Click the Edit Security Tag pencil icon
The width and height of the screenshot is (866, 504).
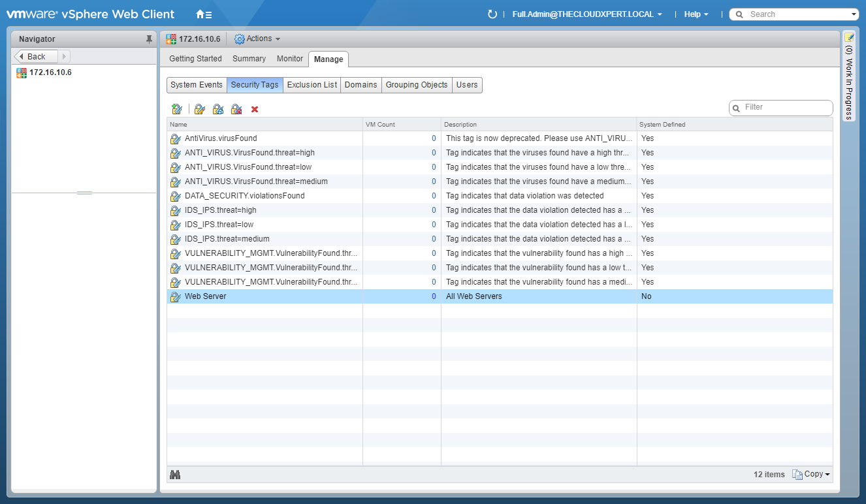(x=200, y=109)
